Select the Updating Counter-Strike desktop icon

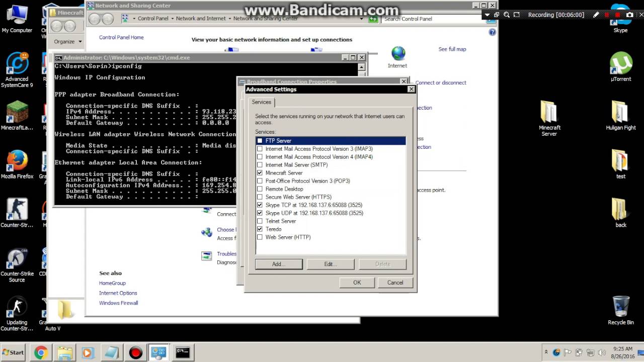pos(17,313)
